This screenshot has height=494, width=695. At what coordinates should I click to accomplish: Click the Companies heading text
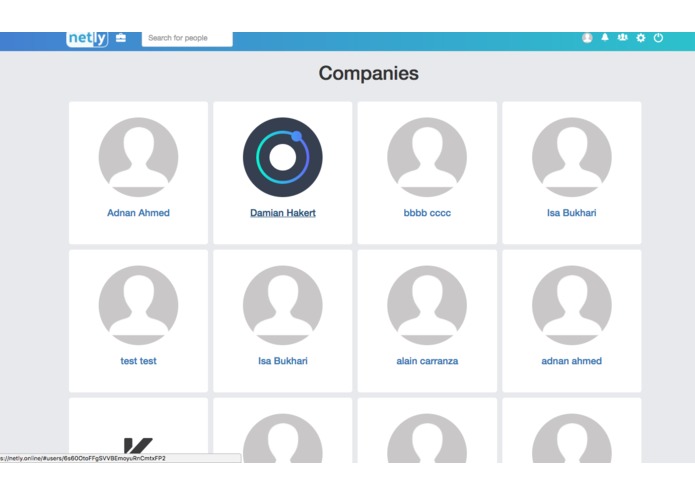click(x=368, y=73)
